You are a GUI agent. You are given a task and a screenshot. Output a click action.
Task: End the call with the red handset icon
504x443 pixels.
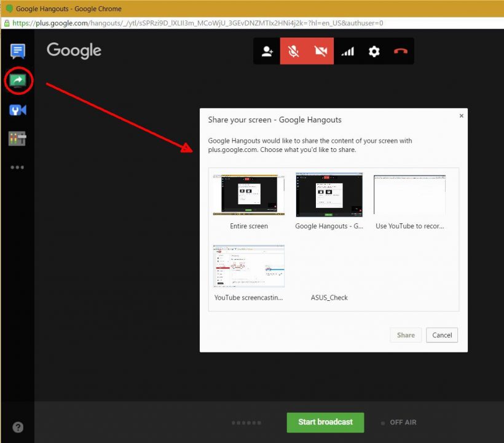click(x=401, y=51)
